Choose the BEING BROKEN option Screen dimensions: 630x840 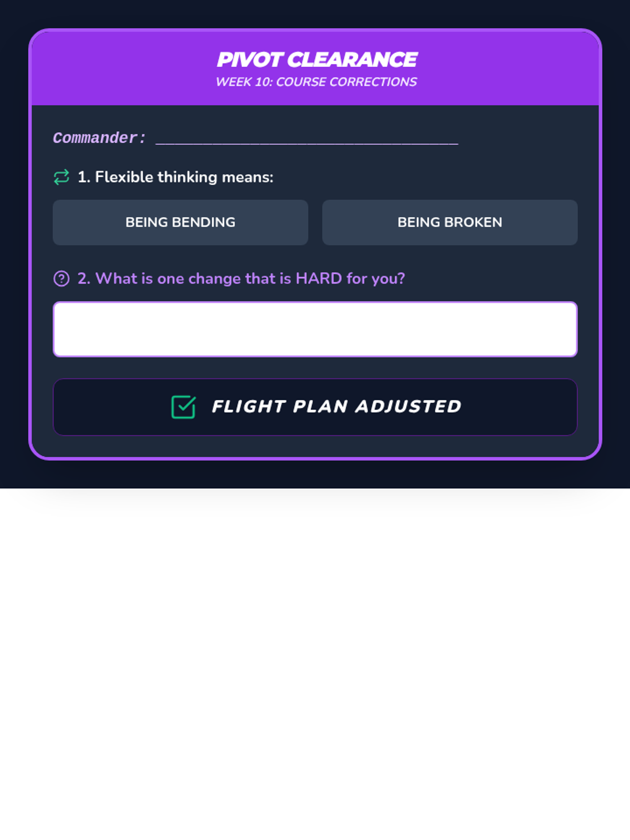tap(450, 222)
